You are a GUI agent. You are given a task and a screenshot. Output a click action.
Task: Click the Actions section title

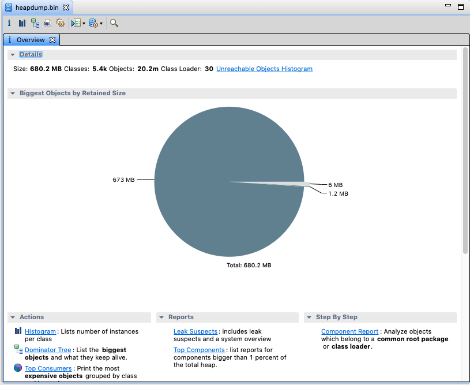[x=32, y=317]
